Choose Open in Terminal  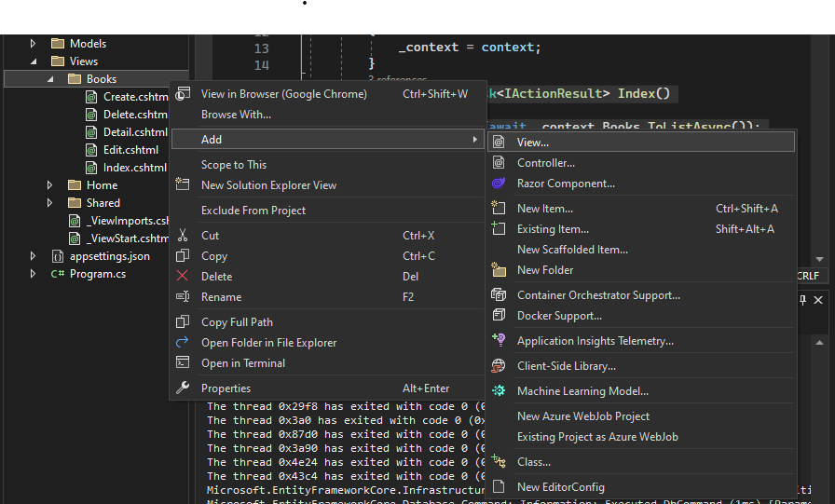243,363
